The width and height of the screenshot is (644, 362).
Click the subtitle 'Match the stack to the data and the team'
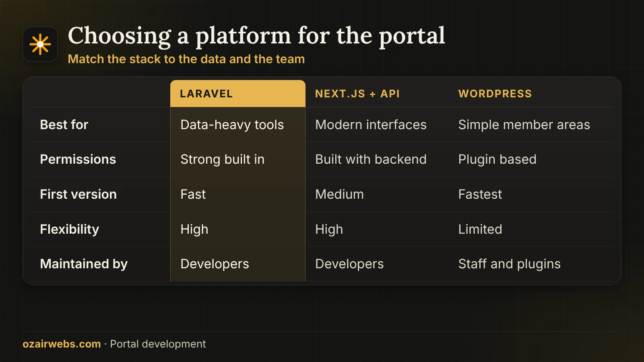click(186, 59)
